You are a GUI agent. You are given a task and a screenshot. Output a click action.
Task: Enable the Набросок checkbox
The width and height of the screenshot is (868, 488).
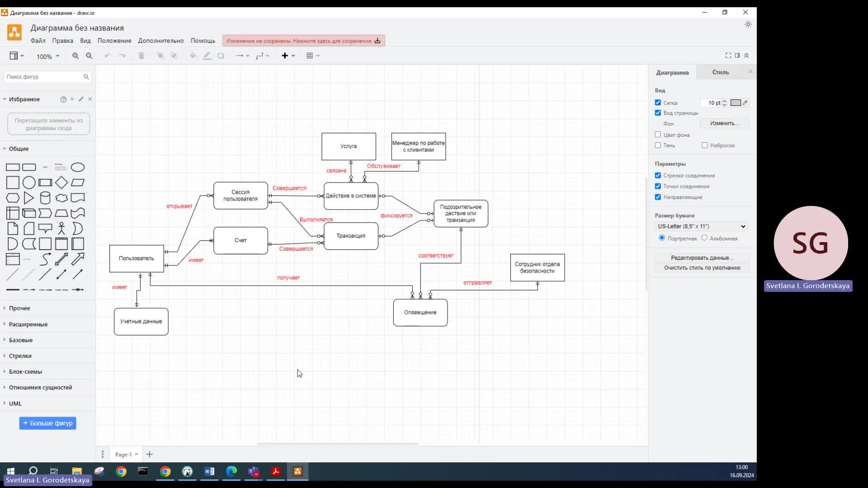tap(705, 145)
